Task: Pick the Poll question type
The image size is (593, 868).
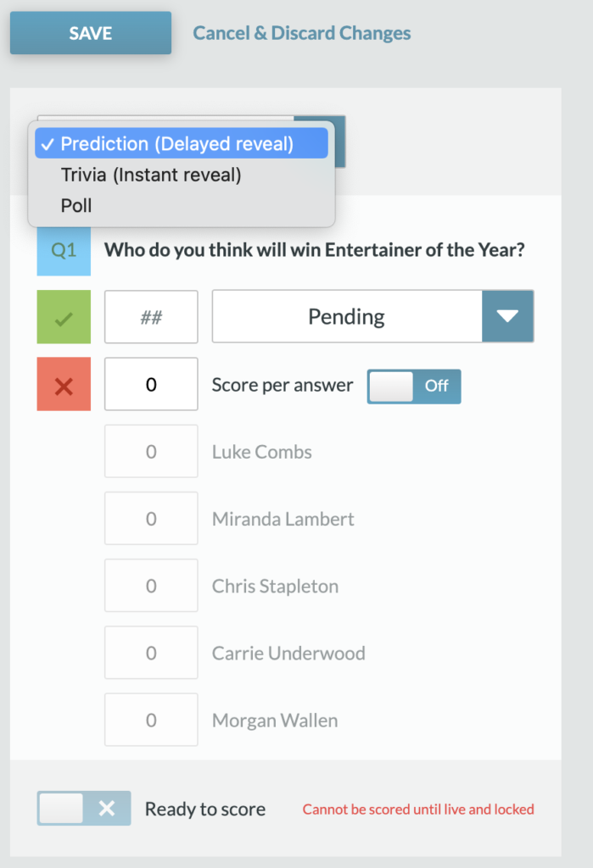Action: 182,206
